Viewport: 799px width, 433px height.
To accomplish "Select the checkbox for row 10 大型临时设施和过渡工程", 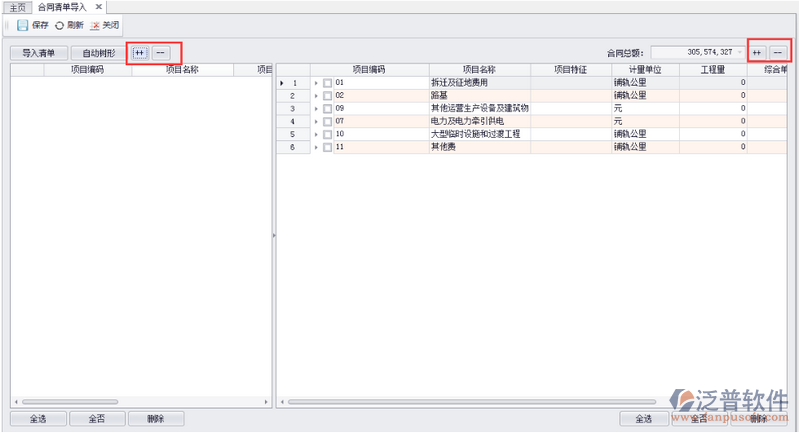I will pos(327,134).
